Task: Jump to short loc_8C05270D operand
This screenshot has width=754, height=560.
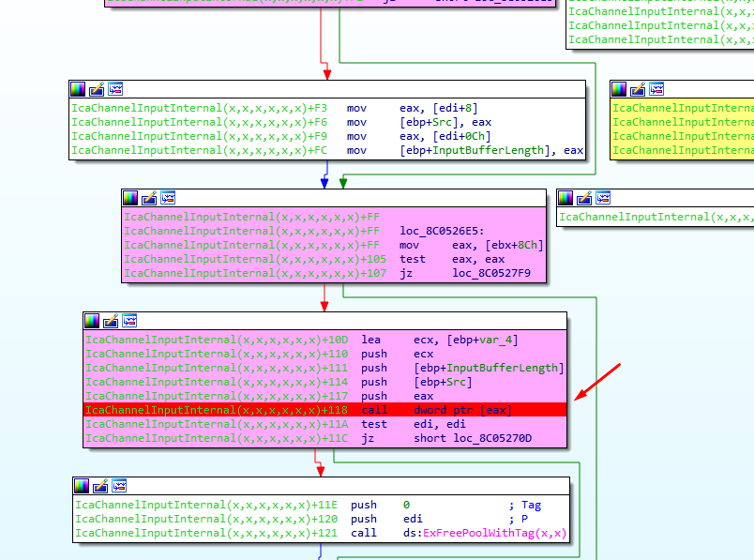Action: [x=473, y=438]
